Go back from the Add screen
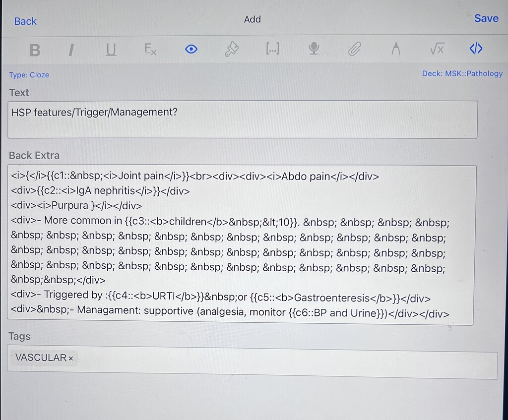The width and height of the screenshot is (508, 420). click(x=24, y=21)
